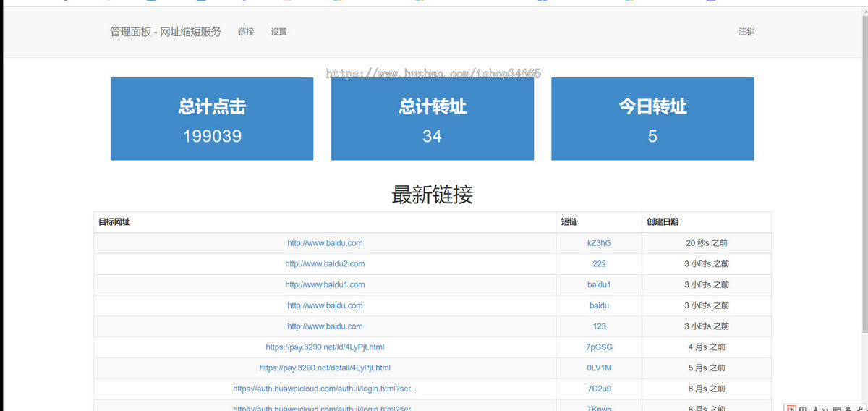Screen dimensions: 868x411
Task: Click the short link named baidu
Action: tap(599, 305)
